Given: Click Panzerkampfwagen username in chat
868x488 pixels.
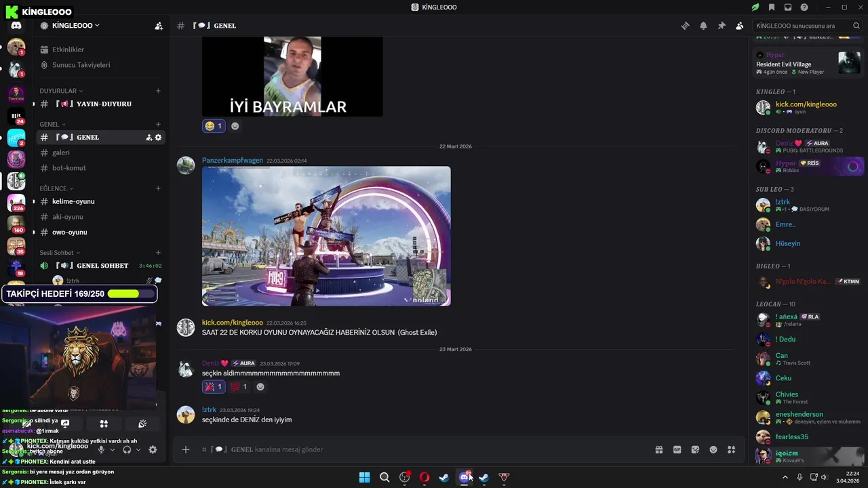Looking at the screenshot, I should point(233,161).
